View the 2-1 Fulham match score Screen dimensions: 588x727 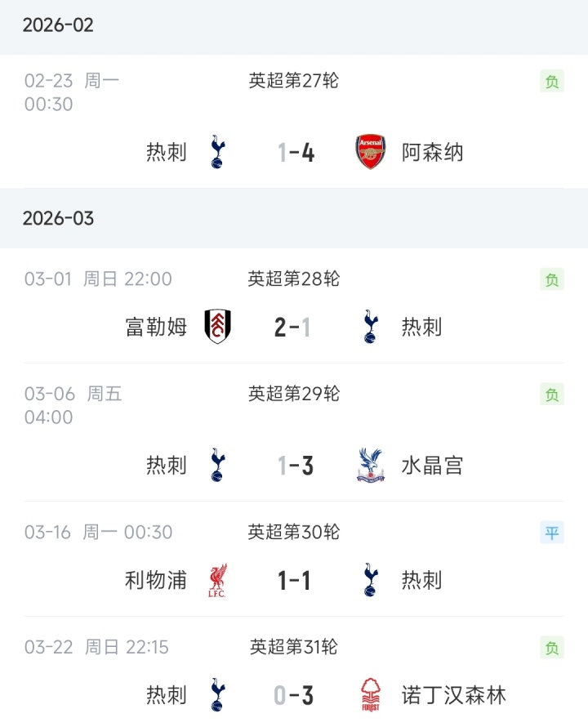point(293,328)
